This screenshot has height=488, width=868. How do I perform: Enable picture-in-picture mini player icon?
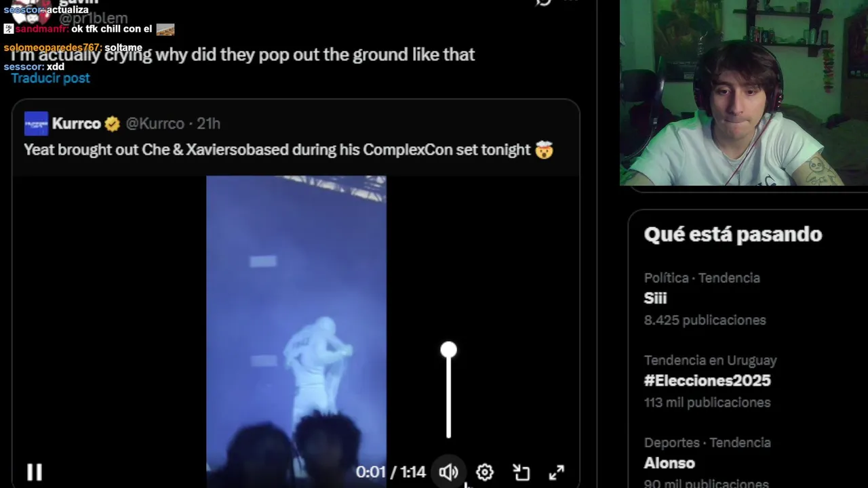521,472
